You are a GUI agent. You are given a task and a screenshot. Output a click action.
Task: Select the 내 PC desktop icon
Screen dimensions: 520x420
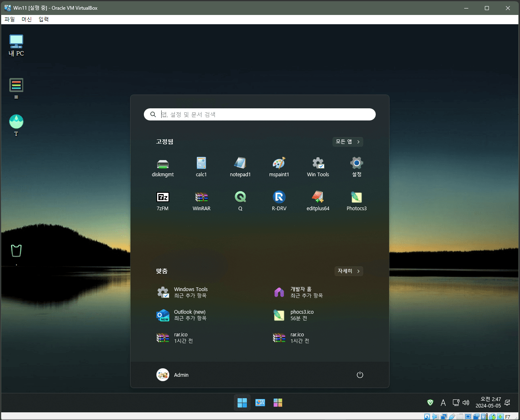16,45
